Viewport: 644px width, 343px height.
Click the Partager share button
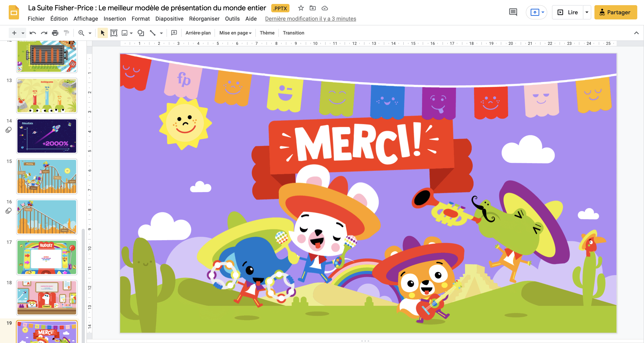pos(615,12)
